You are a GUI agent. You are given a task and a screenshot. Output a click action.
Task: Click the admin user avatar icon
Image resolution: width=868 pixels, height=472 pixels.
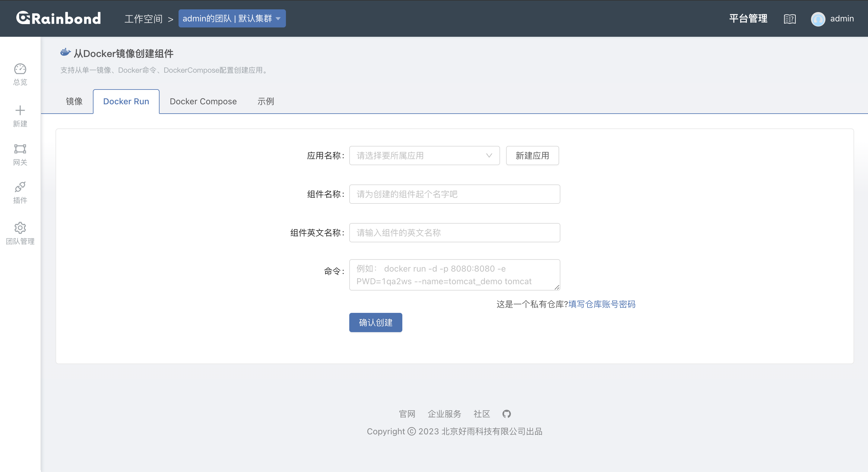pyautogui.click(x=817, y=19)
